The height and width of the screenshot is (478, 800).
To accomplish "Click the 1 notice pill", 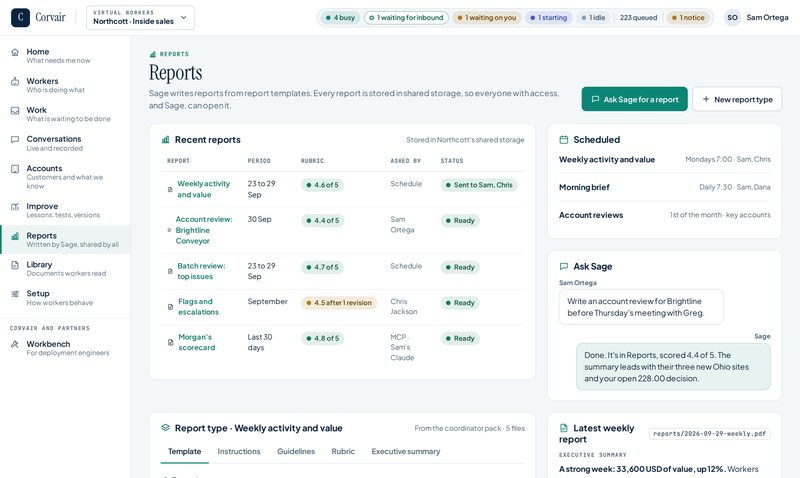I will (x=688, y=17).
